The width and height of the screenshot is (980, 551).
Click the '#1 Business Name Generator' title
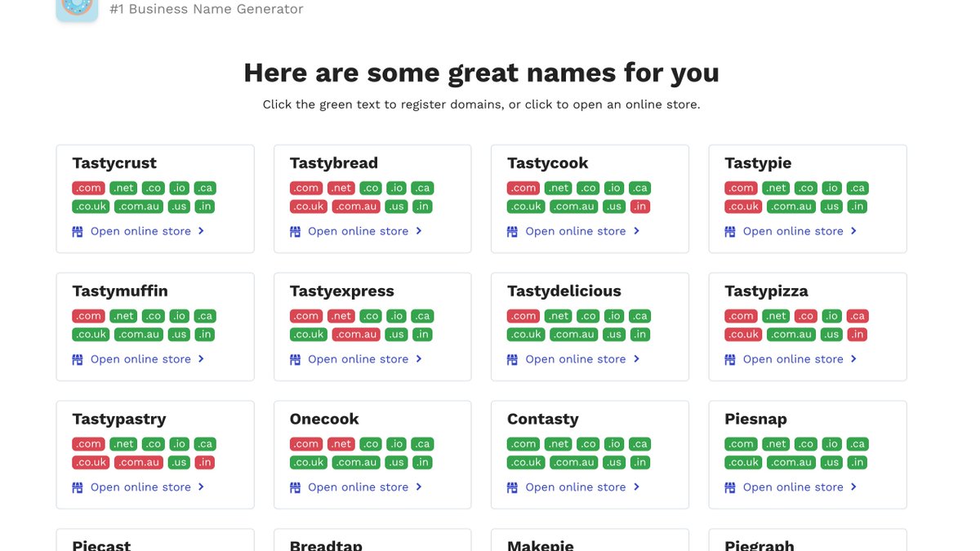(x=207, y=9)
